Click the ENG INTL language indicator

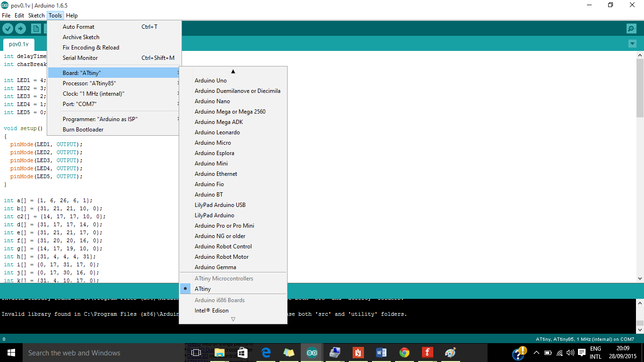coord(595,353)
